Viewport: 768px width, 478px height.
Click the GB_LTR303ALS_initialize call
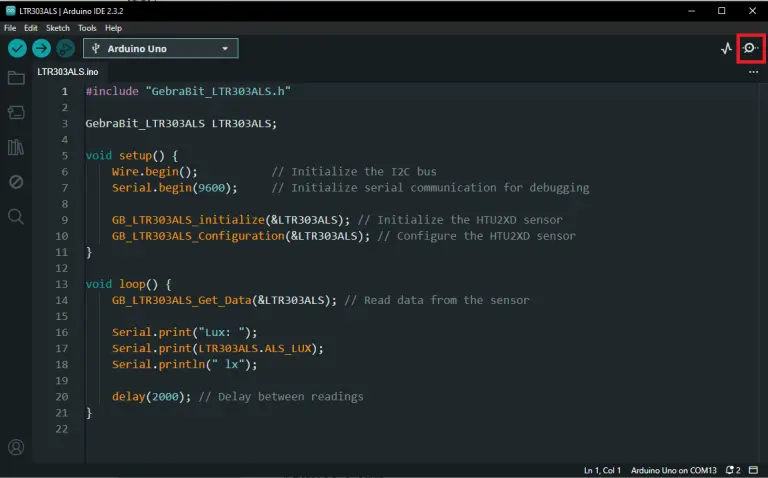coord(231,219)
